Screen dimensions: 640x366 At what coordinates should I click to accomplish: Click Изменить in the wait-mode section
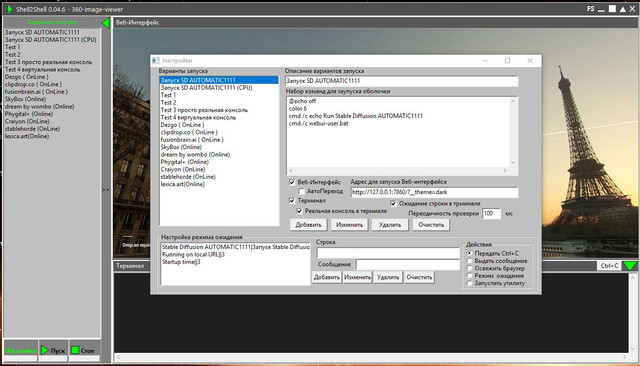pos(357,277)
